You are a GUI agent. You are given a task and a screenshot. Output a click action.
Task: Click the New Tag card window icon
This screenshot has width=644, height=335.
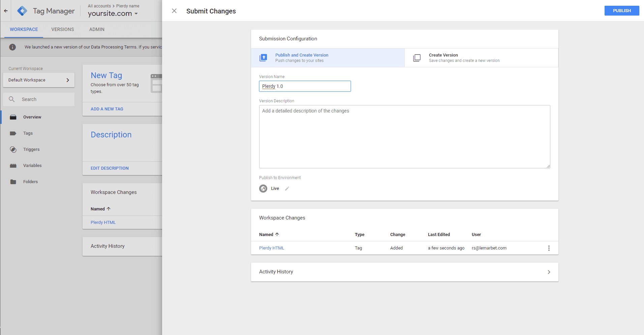pyautogui.click(x=156, y=83)
